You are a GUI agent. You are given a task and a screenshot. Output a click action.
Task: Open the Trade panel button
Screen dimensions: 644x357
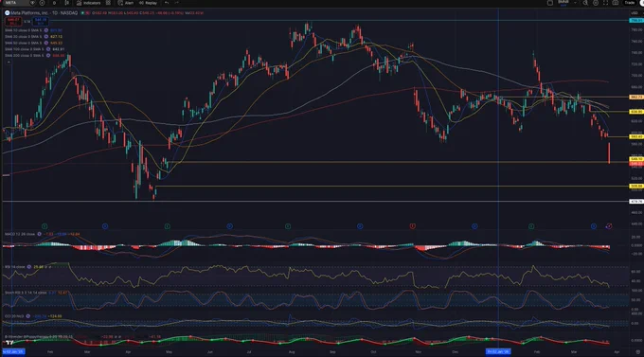(x=630, y=3)
